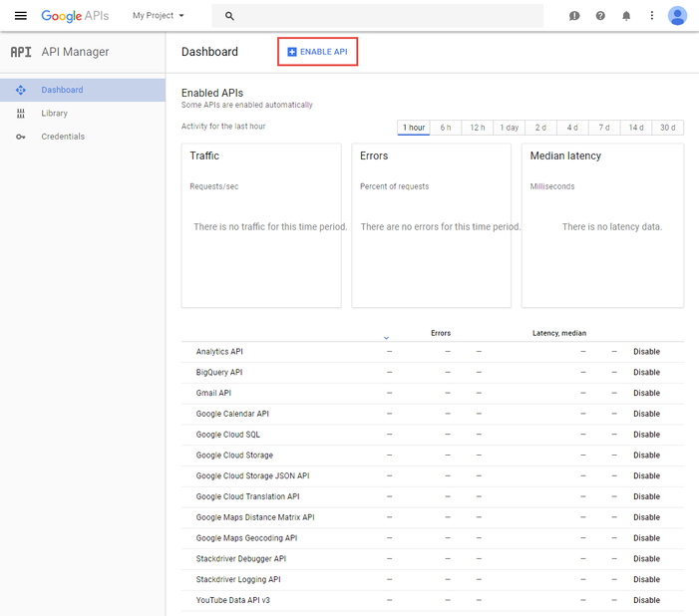
Task: Select the 14 d time range
Action: coord(636,128)
